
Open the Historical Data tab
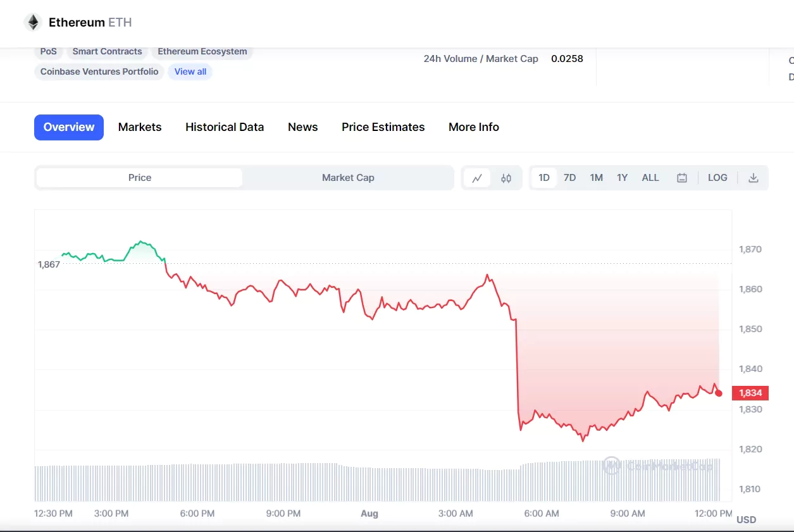(x=225, y=127)
